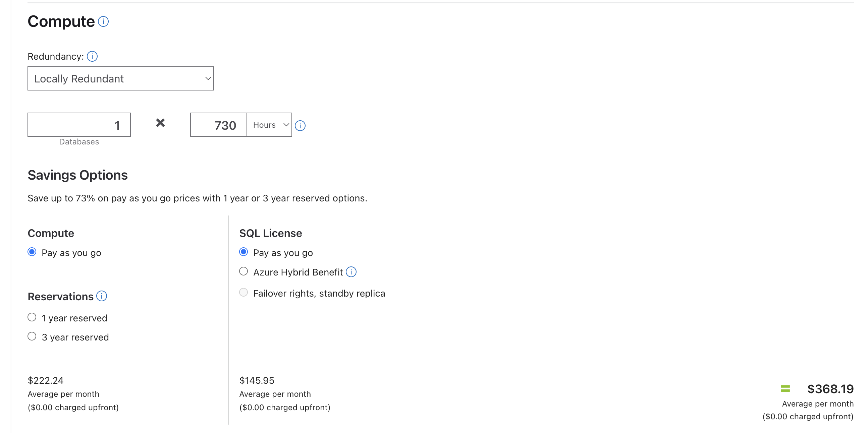Viewport: 868px width, 433px height.
Task: Select Compute Pay as you go radio
Action: point(32,252)
